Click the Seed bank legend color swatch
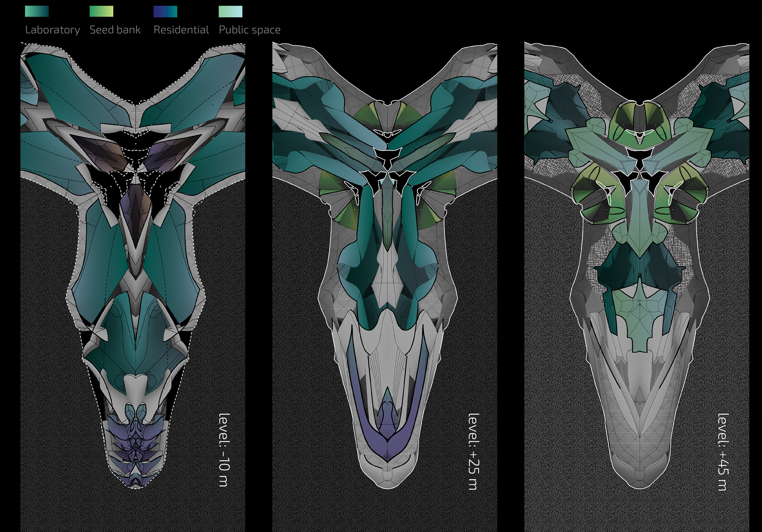Image resolution: width=762 pixels, height=532 pixels. (x=102, y=12)
